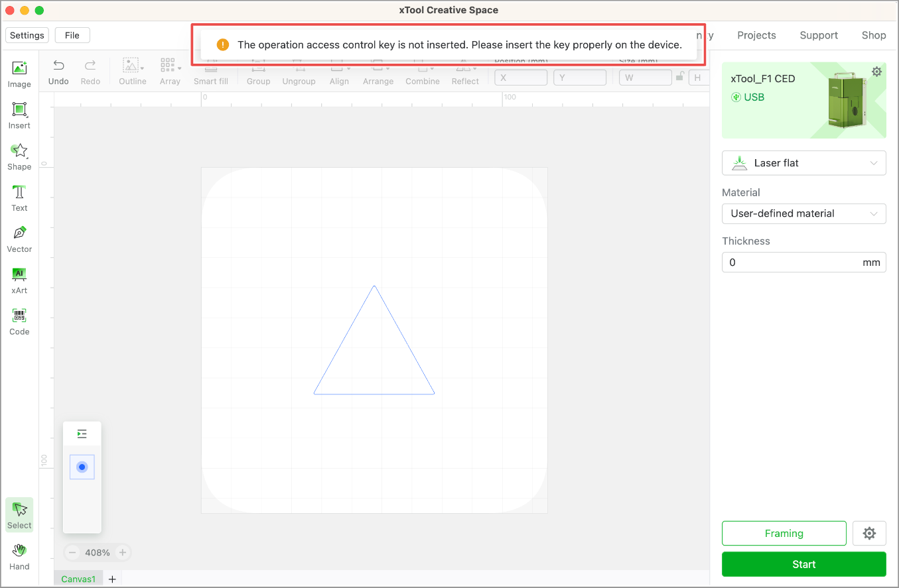This screenshot has height=588, width=899.
Task: Click the USB connection label
Action: (x=748, y=97)
